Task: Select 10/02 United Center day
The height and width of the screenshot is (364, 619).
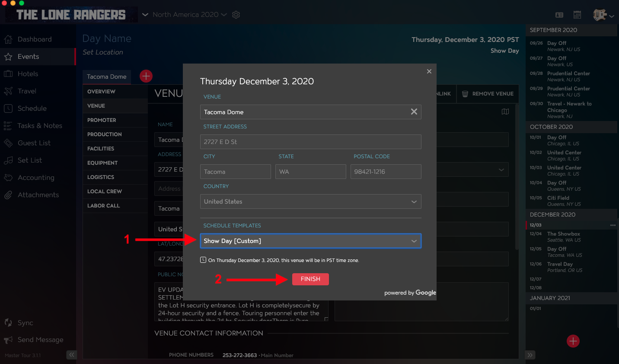Action: click(571, 156)
